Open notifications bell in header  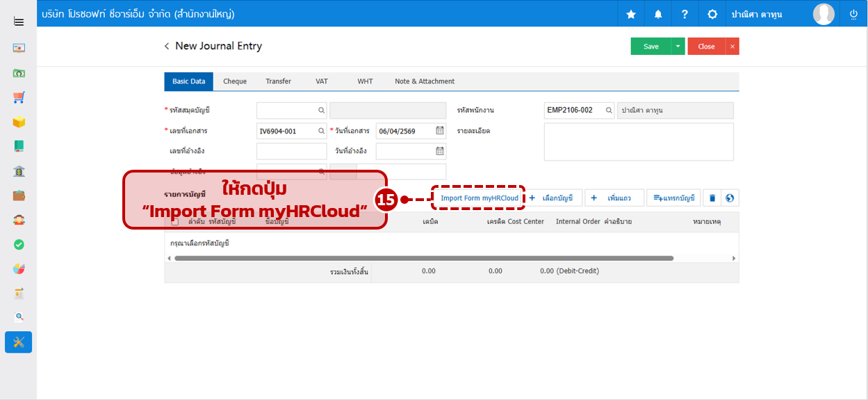(658, 15)
